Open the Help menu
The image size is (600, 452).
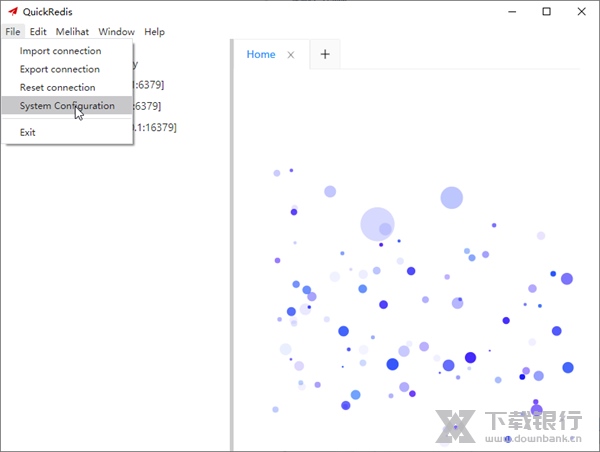click(x=154, y=32)
